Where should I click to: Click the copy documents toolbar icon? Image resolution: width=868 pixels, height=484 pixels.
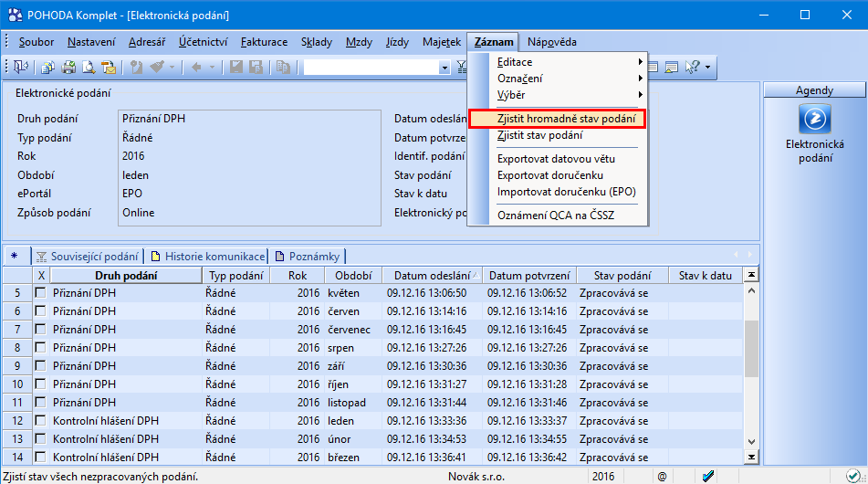tap(47, 67)
